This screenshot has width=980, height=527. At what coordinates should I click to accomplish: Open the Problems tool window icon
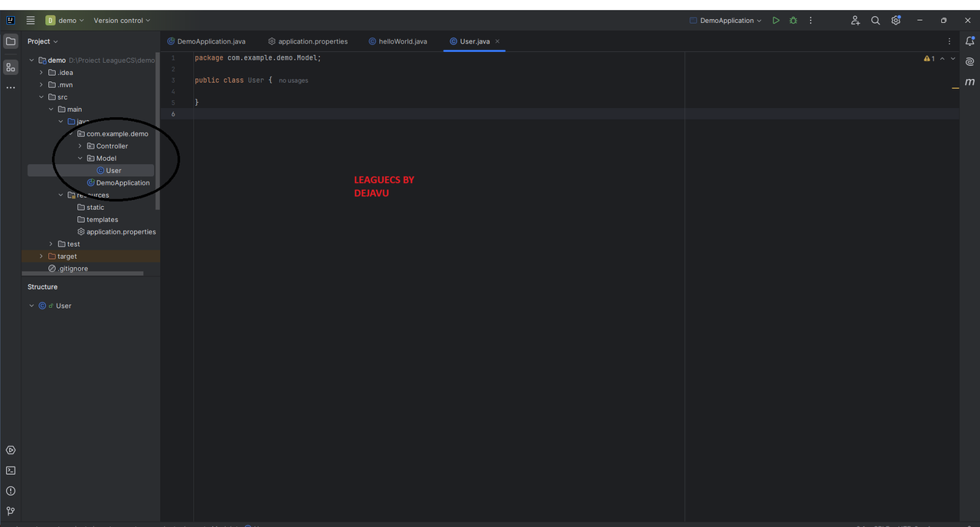coord(11,491)
